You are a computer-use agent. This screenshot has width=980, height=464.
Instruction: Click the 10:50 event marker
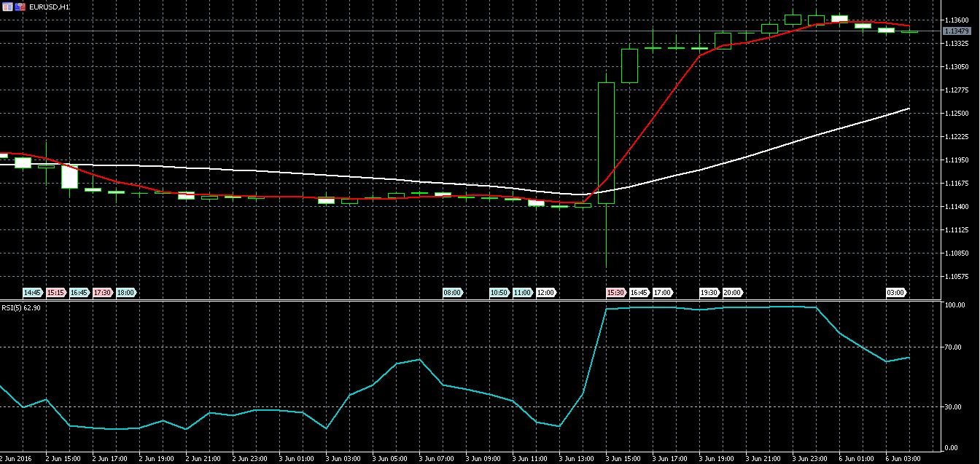tap(499, 292)
